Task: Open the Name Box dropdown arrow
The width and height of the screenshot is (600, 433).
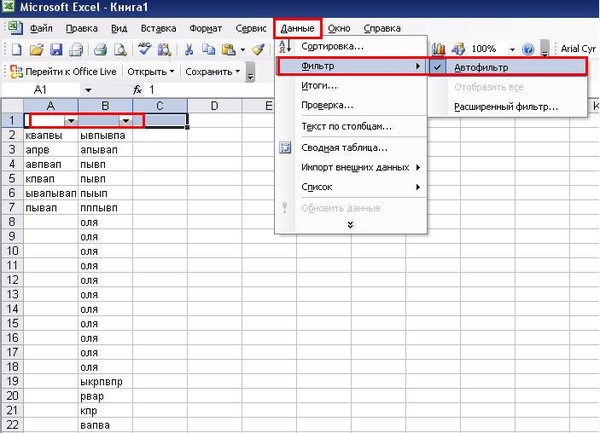Action: [x=88, y=90]
